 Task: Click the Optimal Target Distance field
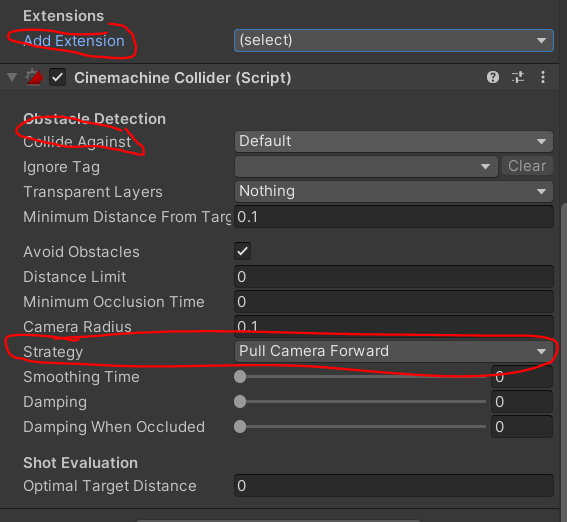coord(394,485)
